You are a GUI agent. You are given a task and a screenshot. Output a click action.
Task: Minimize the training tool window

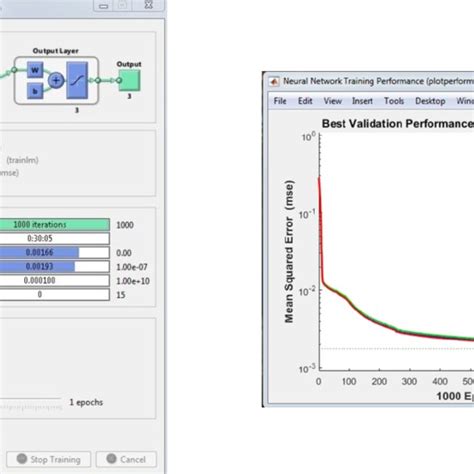(104, 6)
